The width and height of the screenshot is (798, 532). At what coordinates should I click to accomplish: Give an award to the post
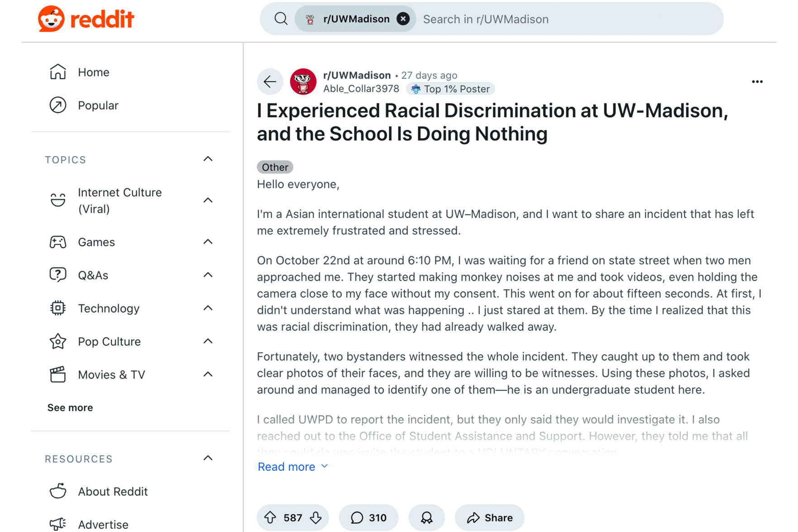426,518
